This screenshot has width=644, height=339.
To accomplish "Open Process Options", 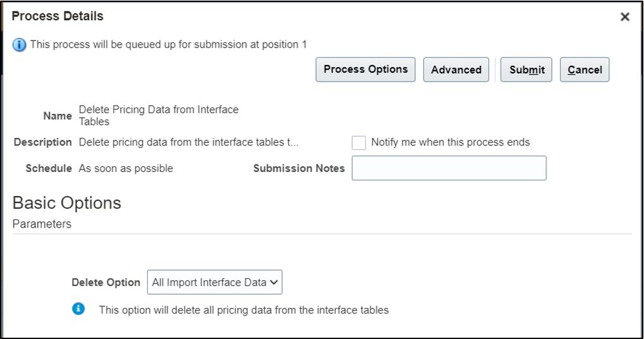I will click(x=365, y=70).
